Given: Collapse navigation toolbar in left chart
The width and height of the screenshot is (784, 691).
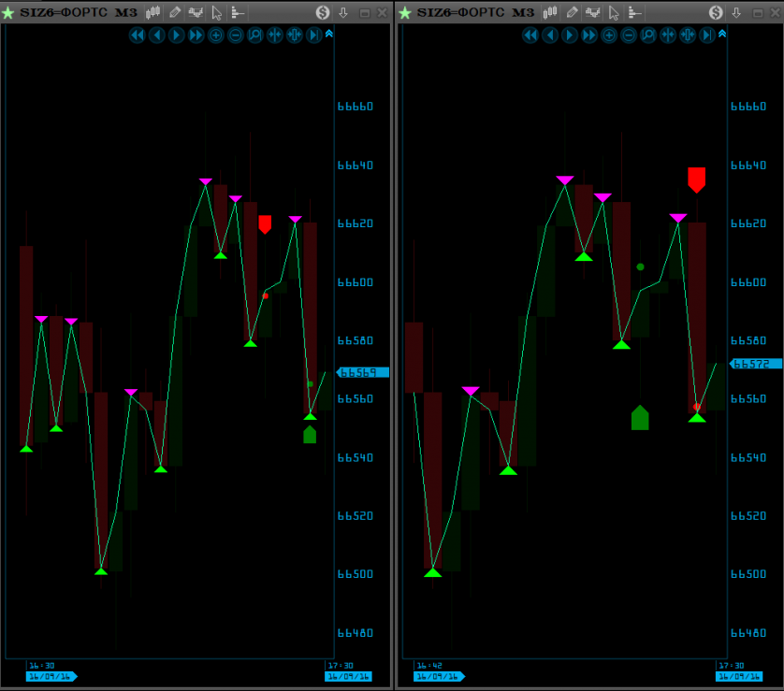Looking at the screenshot, I should (x=329, y=34).
